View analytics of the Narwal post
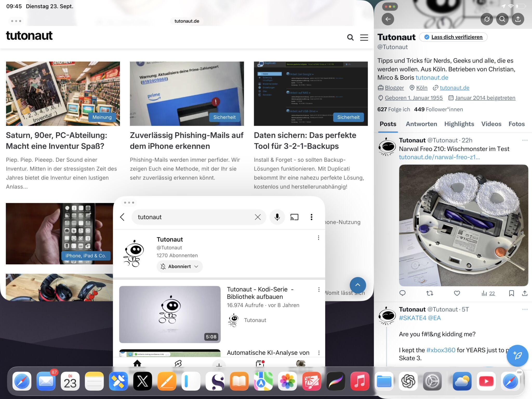 pos(488,293)
